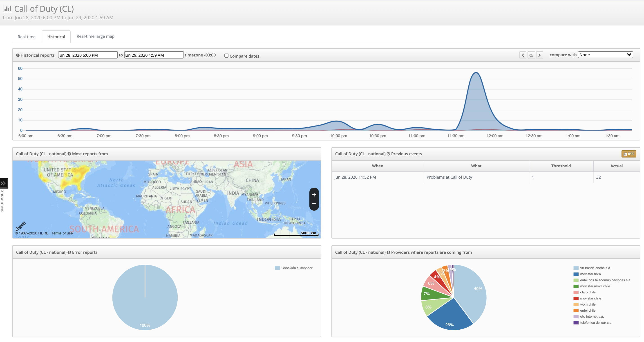Toggle vtr banda ancha s.a. legend swatch
The width and height of the screenshot is (644, 342).
[576, 268]
